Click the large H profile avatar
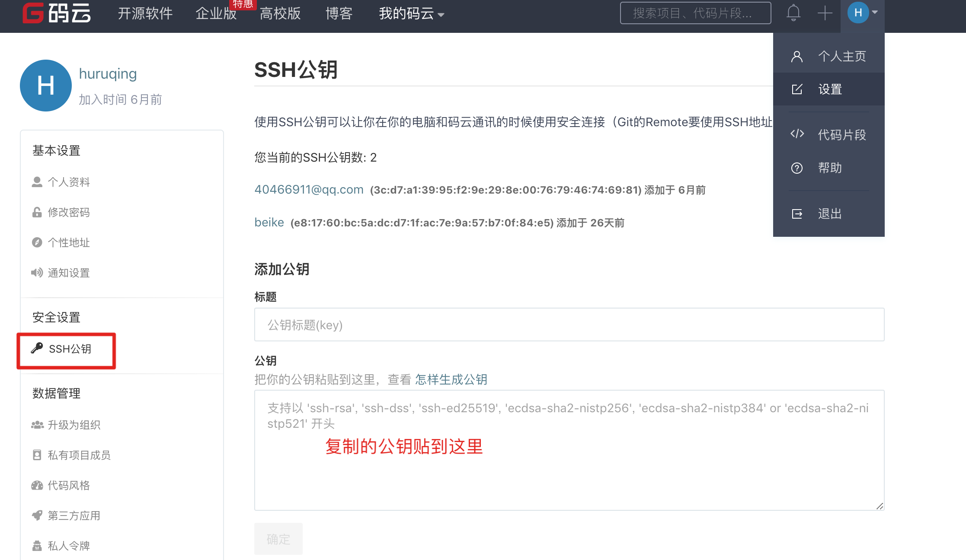 [46, 86]
